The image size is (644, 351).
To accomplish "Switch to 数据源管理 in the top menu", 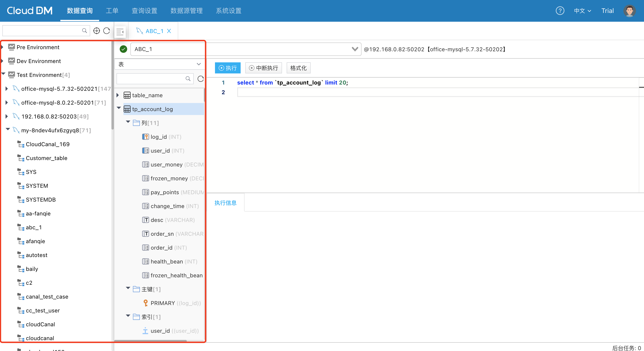I will point(187,11).
